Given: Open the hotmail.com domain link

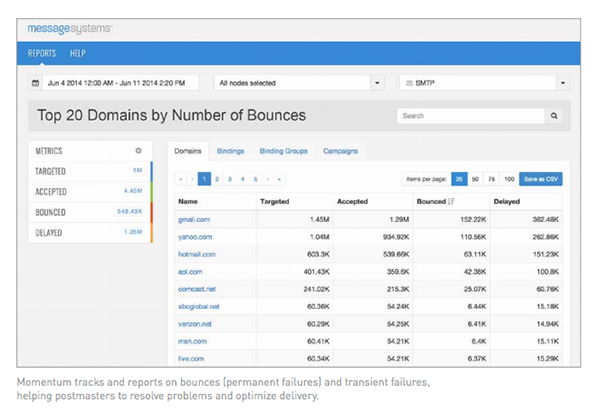Looking at the screenshot, I should pos(197,254).
